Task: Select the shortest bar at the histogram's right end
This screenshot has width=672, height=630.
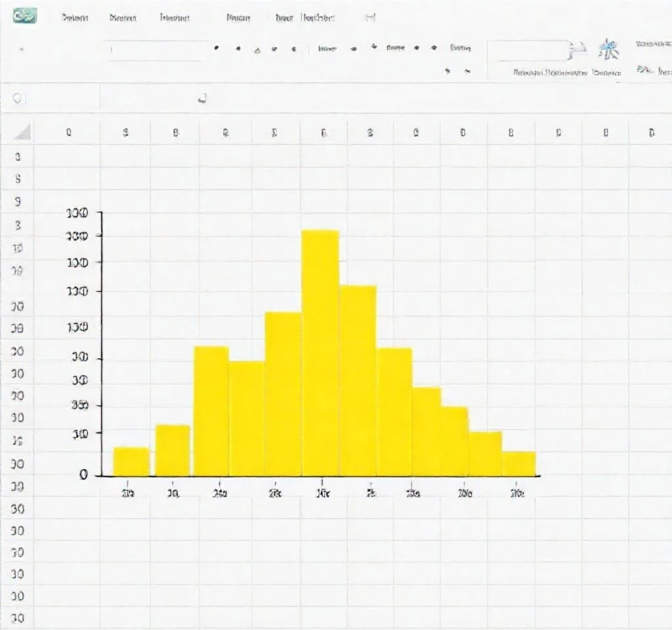Action: tap(518, 463)
